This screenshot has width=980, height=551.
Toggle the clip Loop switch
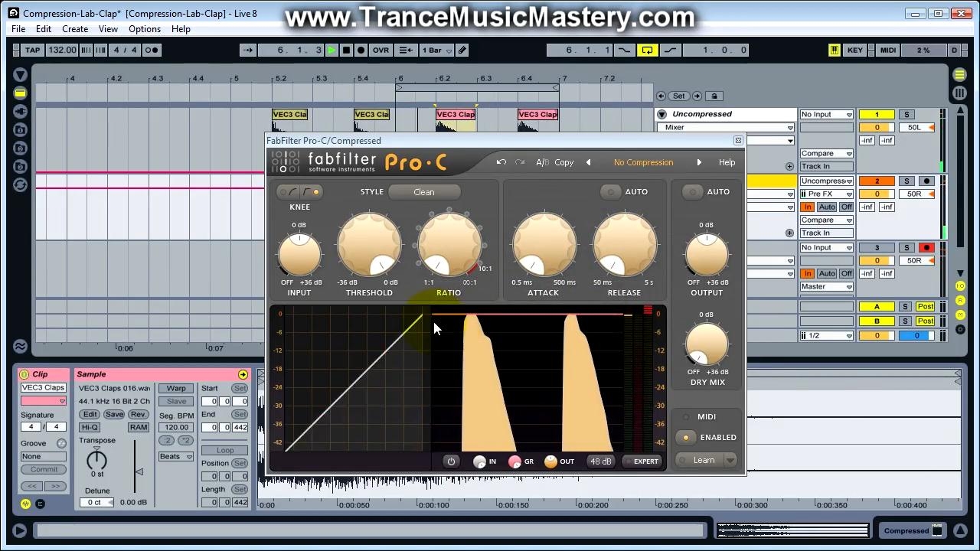tap(225, 451)
